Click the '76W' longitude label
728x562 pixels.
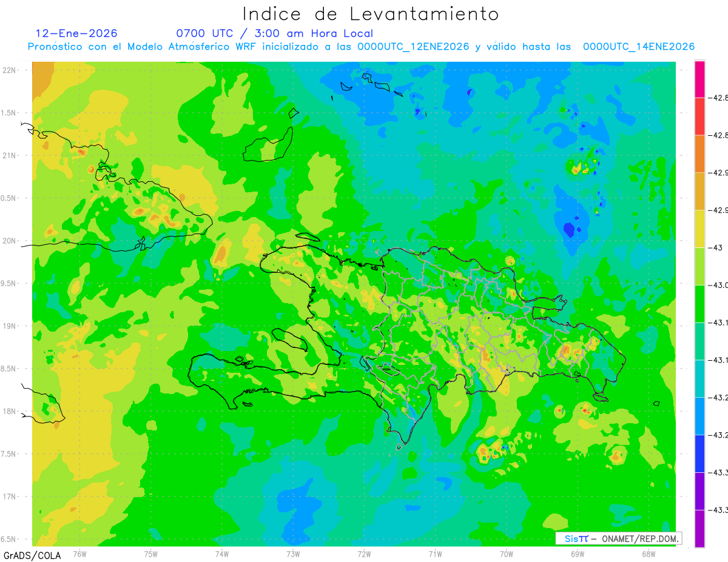point(79,554)
